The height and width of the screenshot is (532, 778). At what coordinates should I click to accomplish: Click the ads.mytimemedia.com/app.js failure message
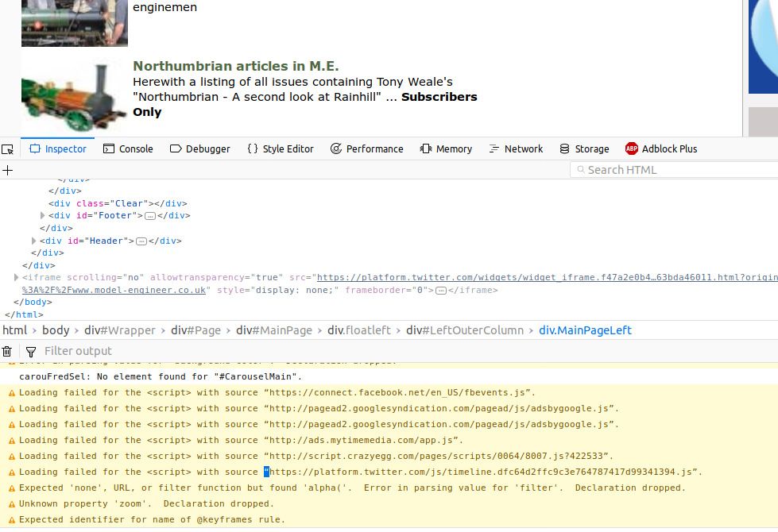[241, 440]
